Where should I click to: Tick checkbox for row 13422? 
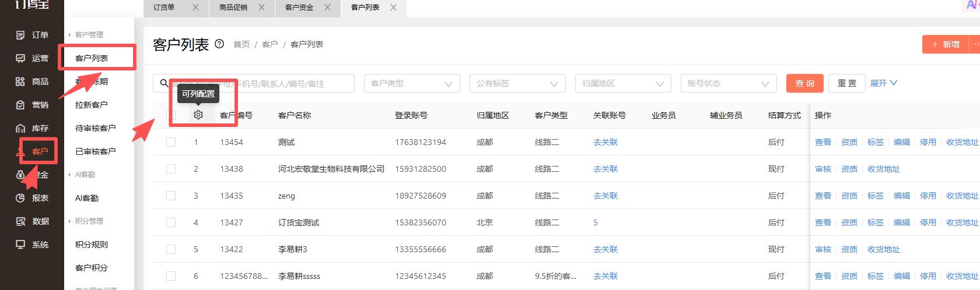[x=171, y=249]
